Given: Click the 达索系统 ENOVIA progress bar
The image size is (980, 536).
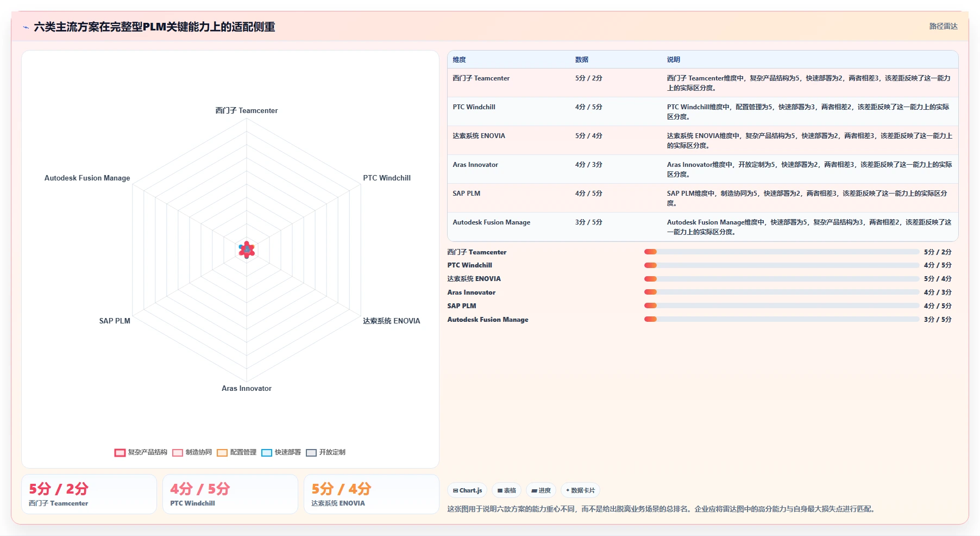Looking at the screenshot, I should click(x=782, y=279).
